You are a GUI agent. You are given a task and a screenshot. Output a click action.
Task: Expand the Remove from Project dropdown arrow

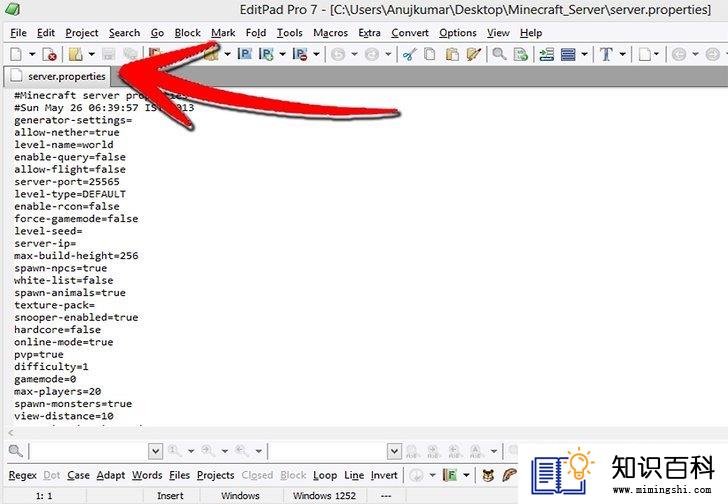(x=316, y=54)
